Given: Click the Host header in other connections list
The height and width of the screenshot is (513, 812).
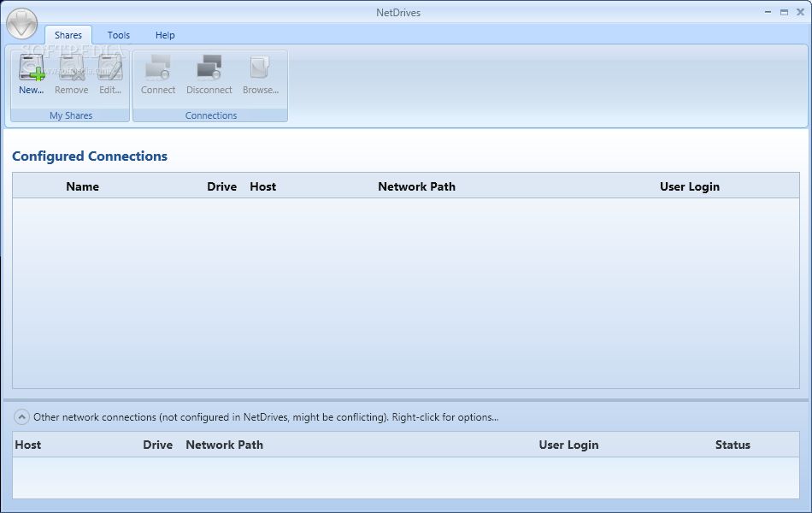Looking at the screenshot, I should pyautogui.click(x=28, y=445).
